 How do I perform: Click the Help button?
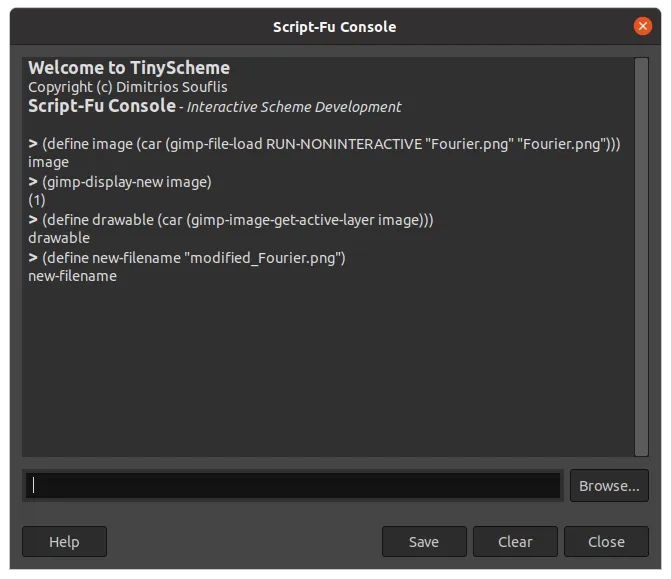tap(64, 542)
